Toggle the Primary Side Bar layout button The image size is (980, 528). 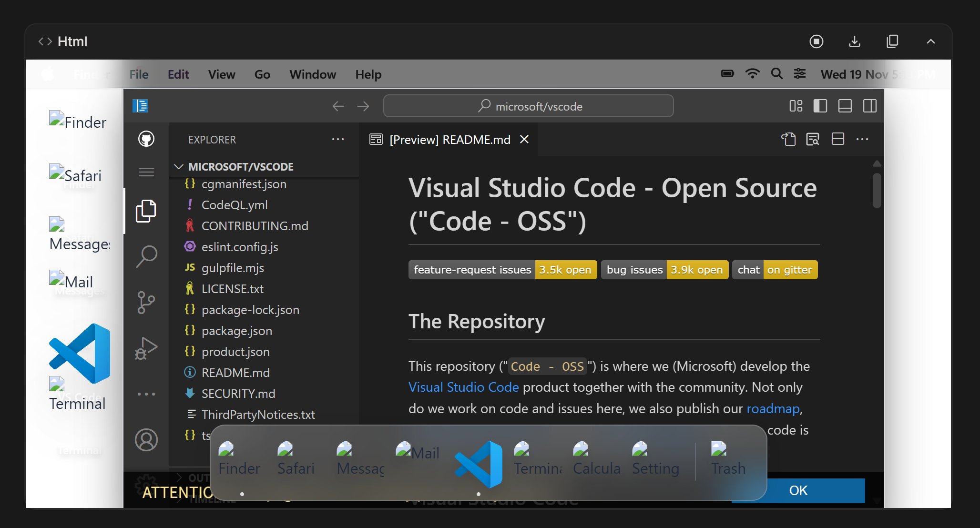pos(820,106)
